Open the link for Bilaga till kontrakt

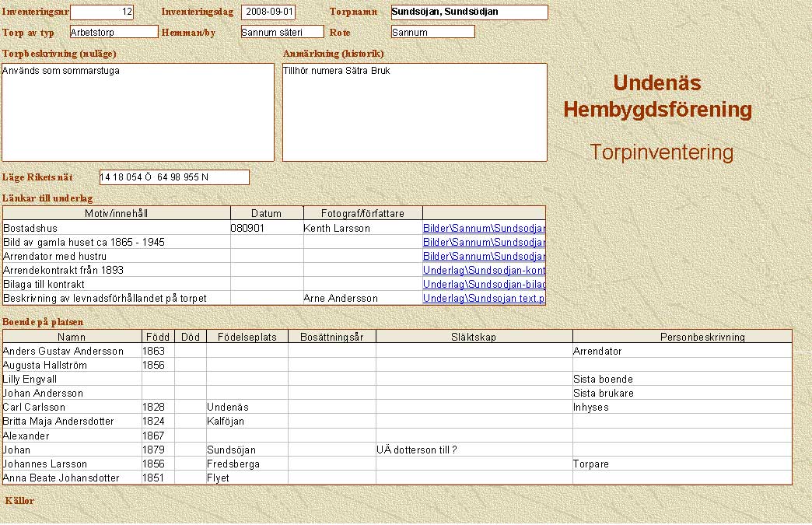coord(484,285)
